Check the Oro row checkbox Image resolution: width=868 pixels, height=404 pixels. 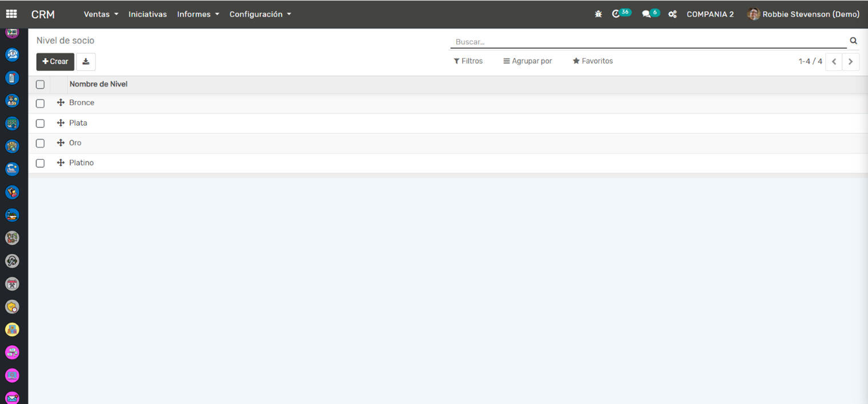coord(40,144)
